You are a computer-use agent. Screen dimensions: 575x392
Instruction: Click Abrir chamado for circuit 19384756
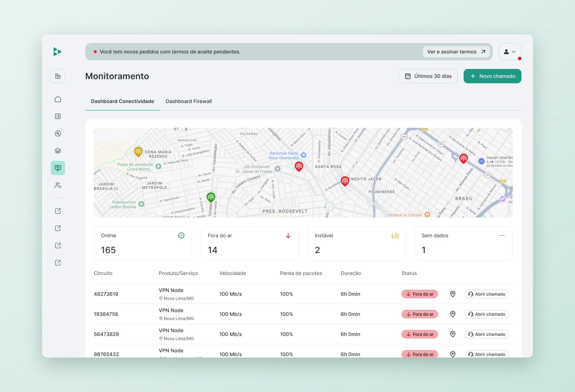click(487, 314)
